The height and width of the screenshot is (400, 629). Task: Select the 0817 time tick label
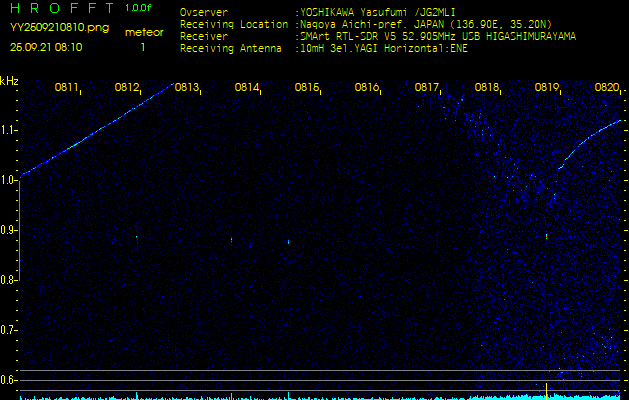coord(427,87)
